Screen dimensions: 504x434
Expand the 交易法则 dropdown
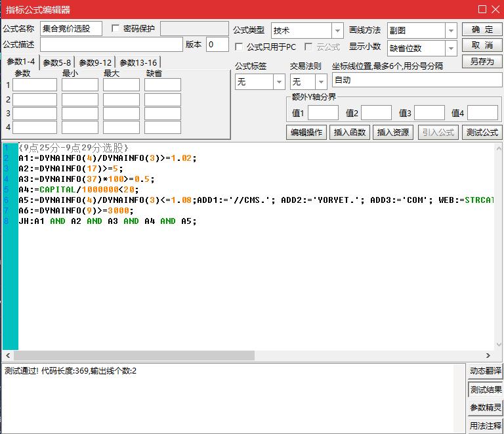pyautogui.click(x=321, y=82)
